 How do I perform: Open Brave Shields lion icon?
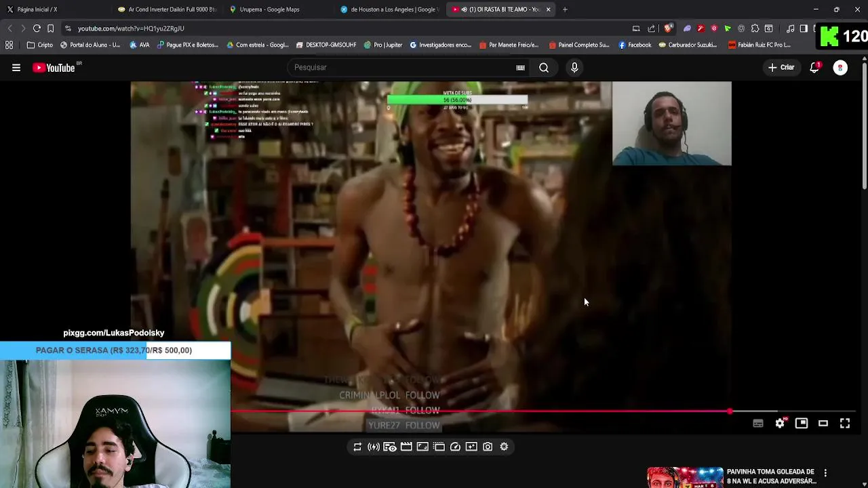coord(668,28)
